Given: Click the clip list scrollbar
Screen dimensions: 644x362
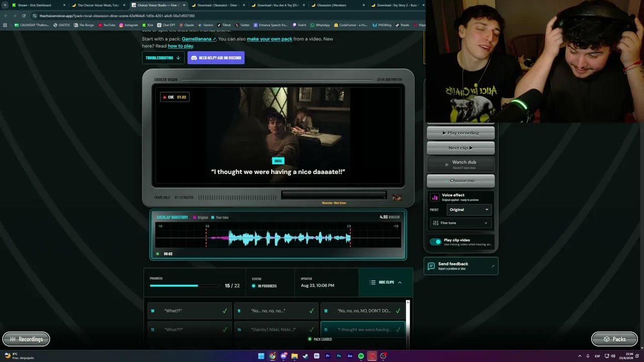Looking at the screenshot, I should [408, 324].
